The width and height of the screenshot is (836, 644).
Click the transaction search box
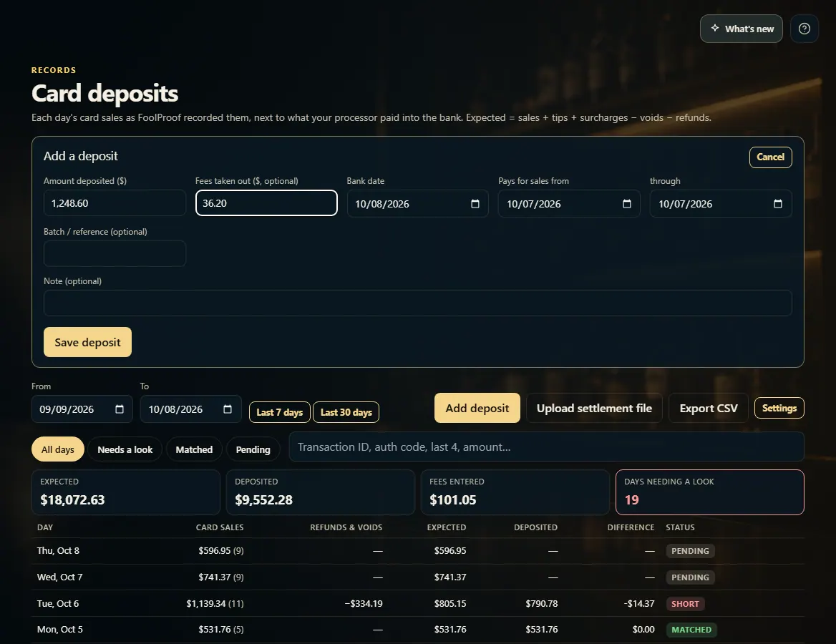point(547,447)
